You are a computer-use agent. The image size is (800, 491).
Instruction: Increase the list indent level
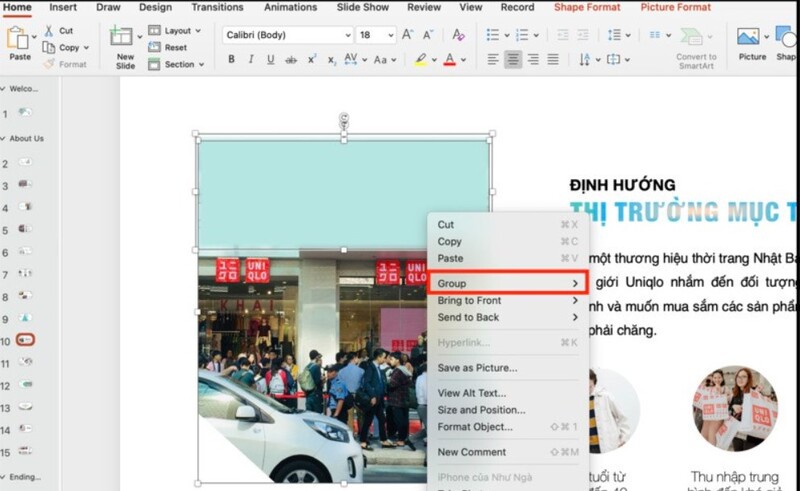tap(583, 35)
